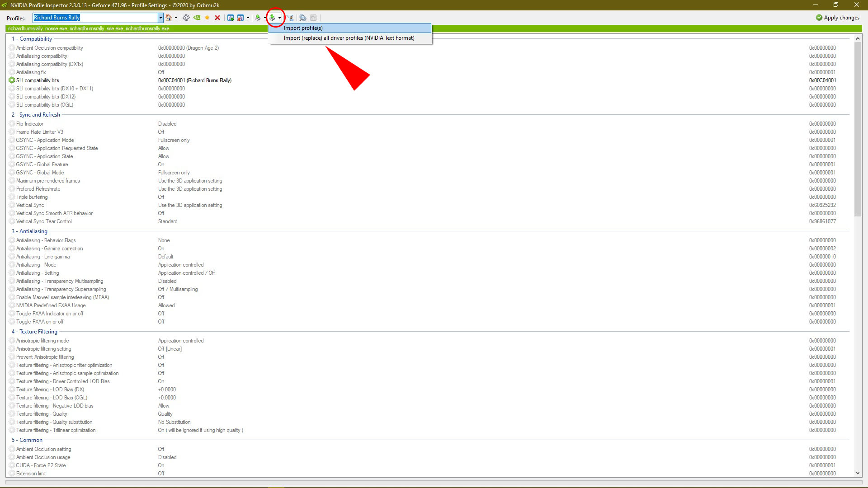Click the gear icon beside Anisotropic filtering mode
Viewport: 868px width, 488px height.
click(x=12, y=341)
